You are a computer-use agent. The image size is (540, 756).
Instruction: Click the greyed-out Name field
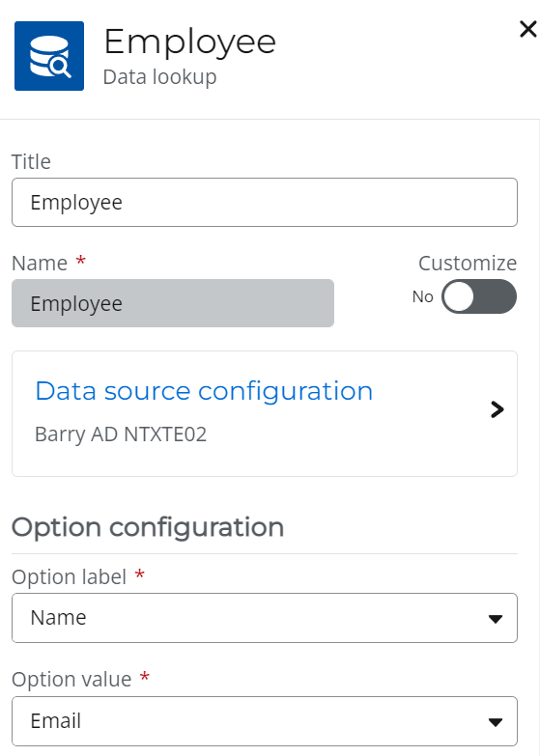coord(173,303)
